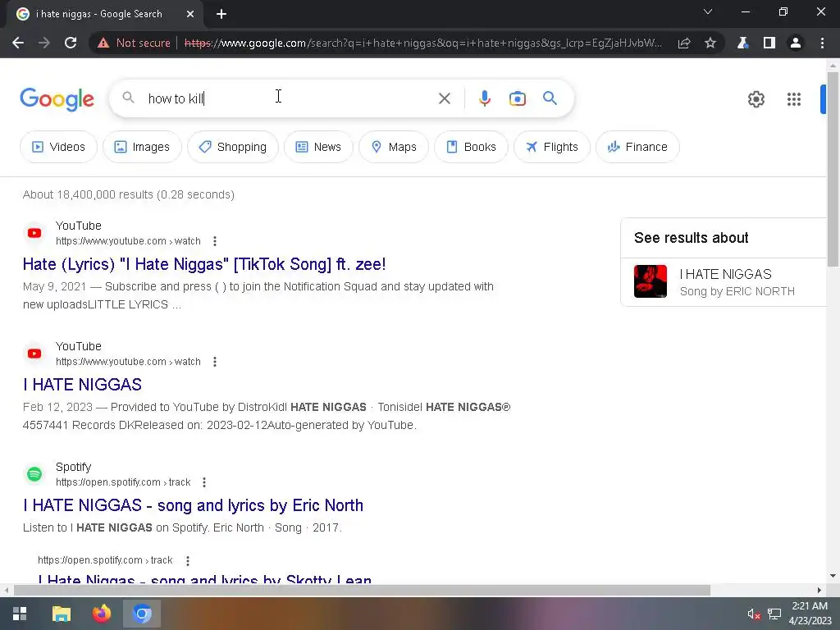Click the address bar URL

[x=423, y=43]
